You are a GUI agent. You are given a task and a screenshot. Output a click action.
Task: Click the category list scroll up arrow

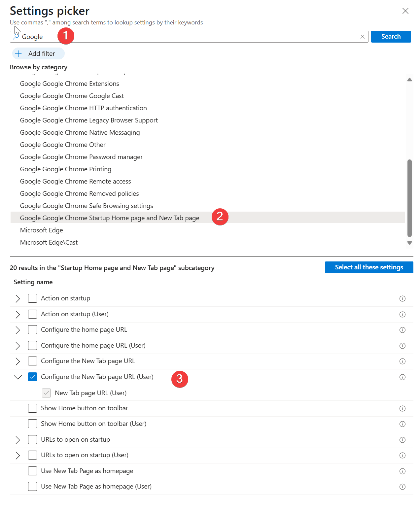tap(409, 80)
